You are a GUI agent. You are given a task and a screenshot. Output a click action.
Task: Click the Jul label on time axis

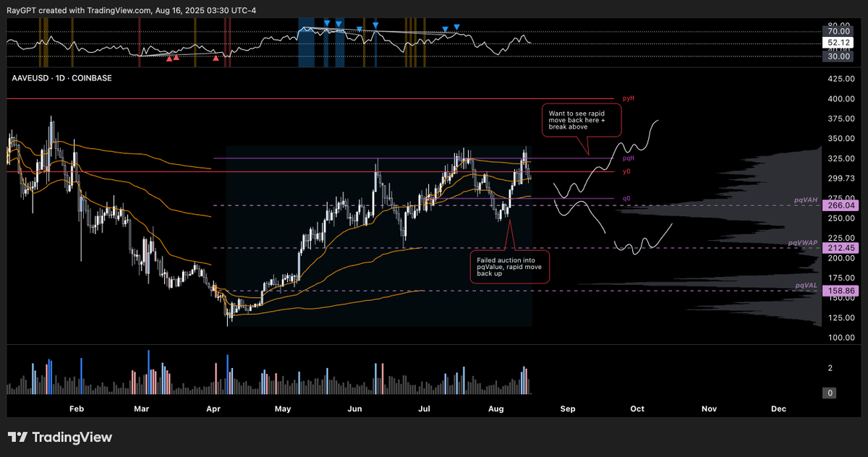pos(425,409)
